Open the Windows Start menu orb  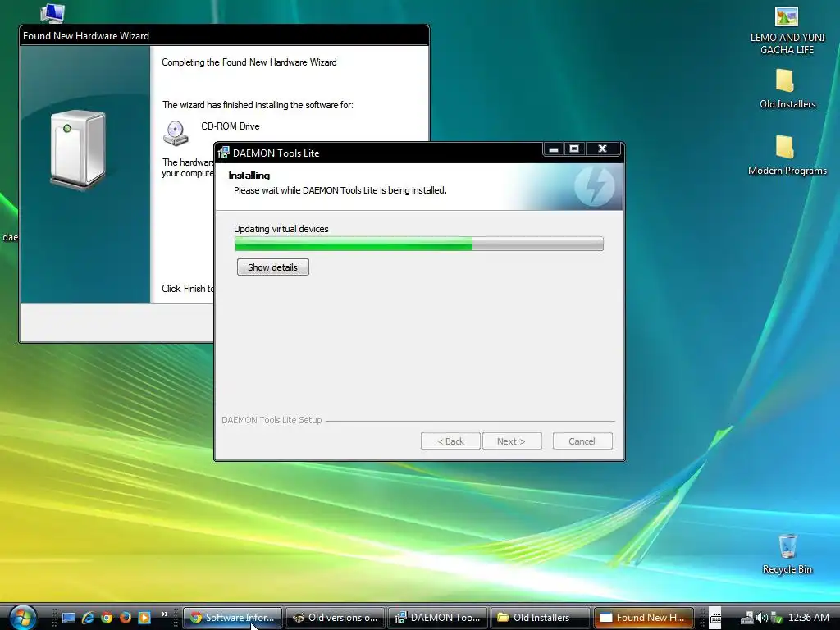click(x=22, y=617)
